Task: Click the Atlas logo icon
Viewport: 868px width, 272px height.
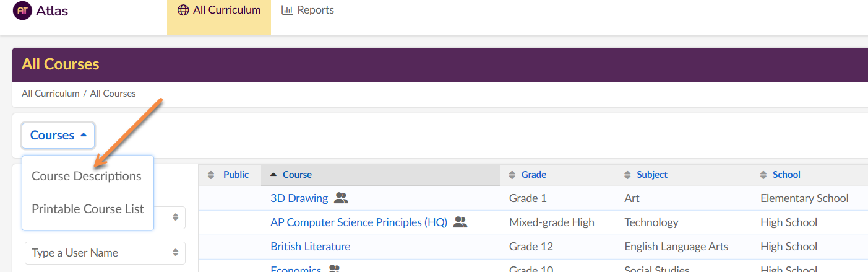Action: (22, 11)
